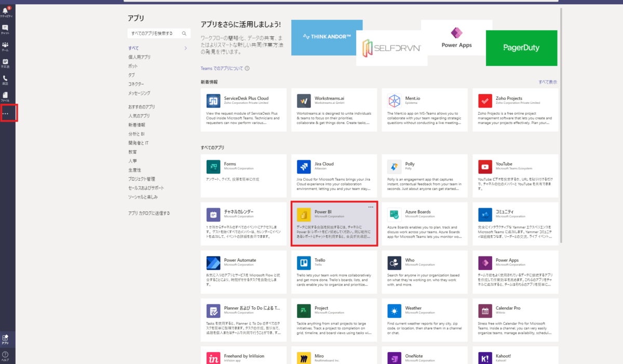
Task: Click the info icon next to Teams でのアプリについて
Action: pos(247,68)
